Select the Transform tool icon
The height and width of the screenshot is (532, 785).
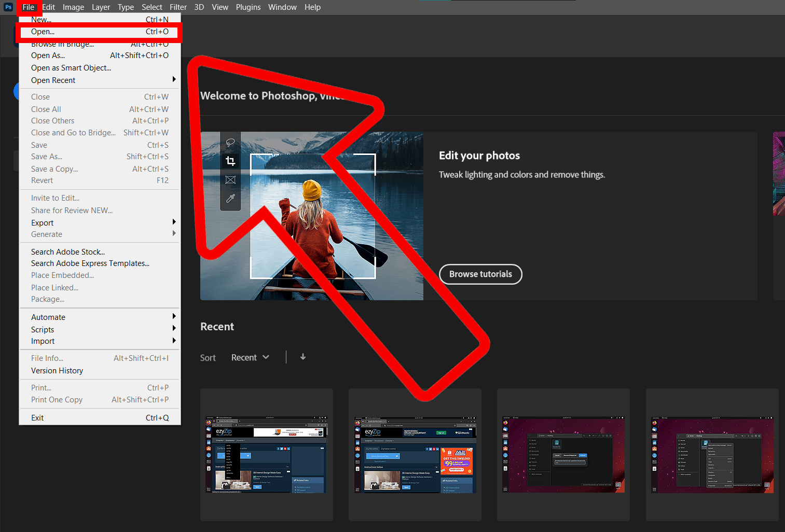pos(230,179)
